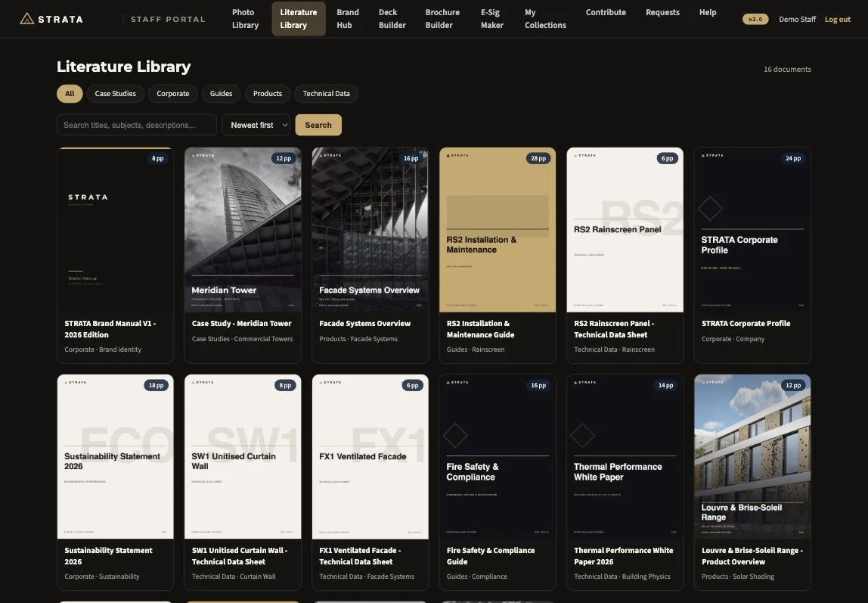This screenshot has width=868, height=603.
Task: Click the Sustainability Statement 2026 card title
Action: point(109,556)
